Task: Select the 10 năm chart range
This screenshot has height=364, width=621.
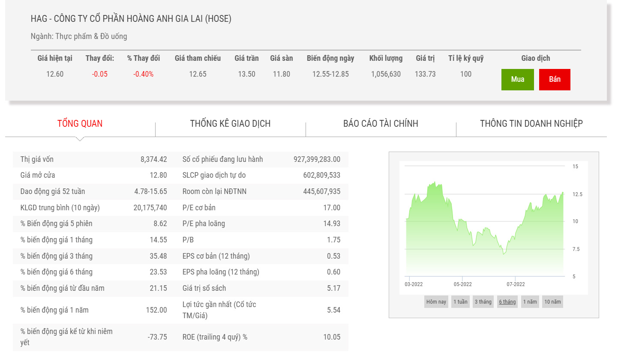Action: pyautogui.click(x=552, y=302)
